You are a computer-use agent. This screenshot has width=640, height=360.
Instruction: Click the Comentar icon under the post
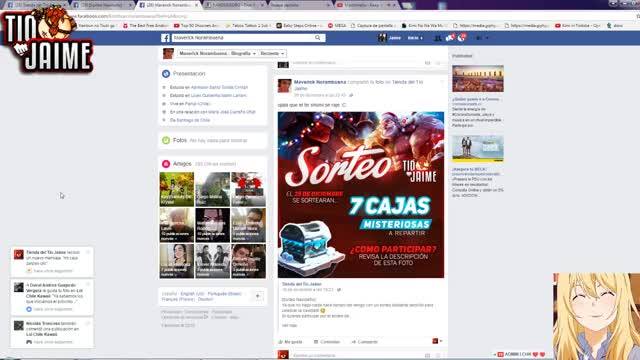pos(316,342)
